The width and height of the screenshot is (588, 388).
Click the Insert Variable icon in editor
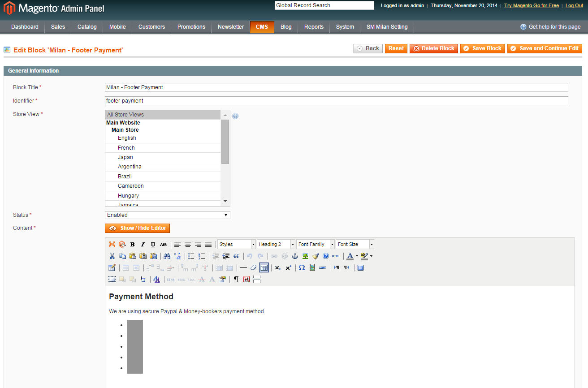[112, 244]
